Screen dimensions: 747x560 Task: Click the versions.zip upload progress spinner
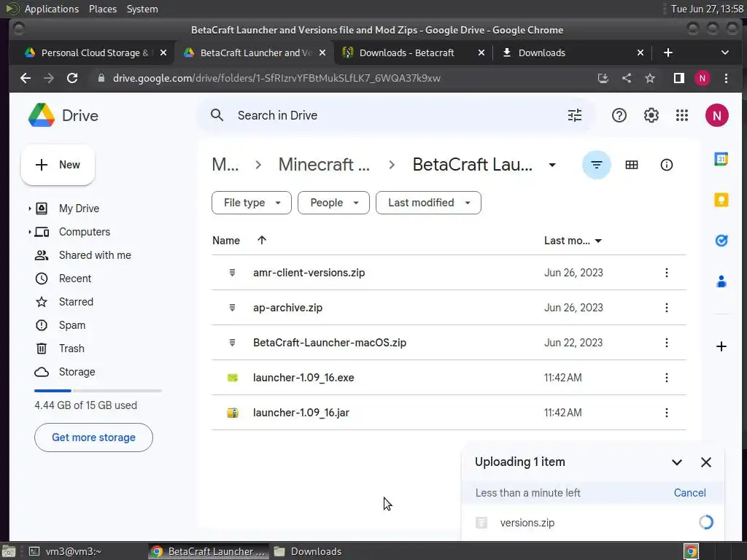(705, 522)
